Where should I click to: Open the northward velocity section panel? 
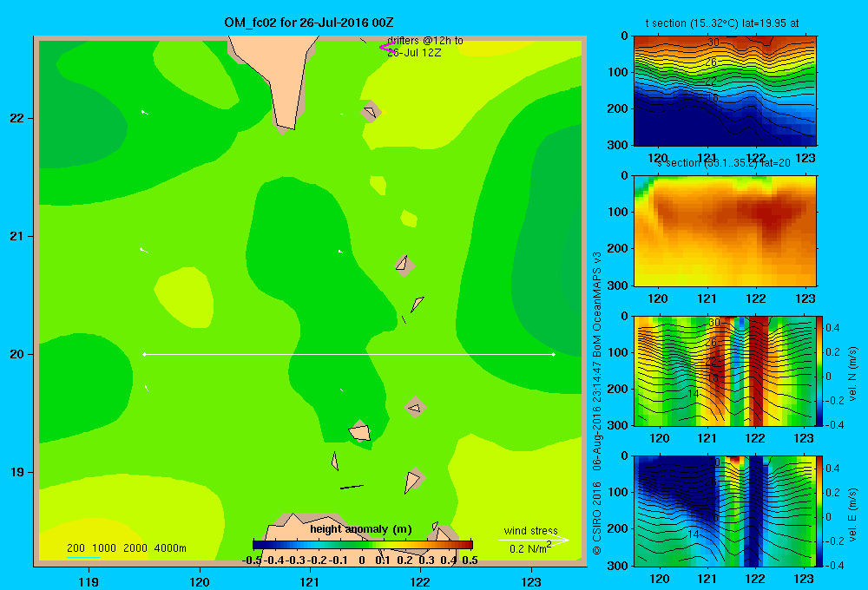[725, 370]
